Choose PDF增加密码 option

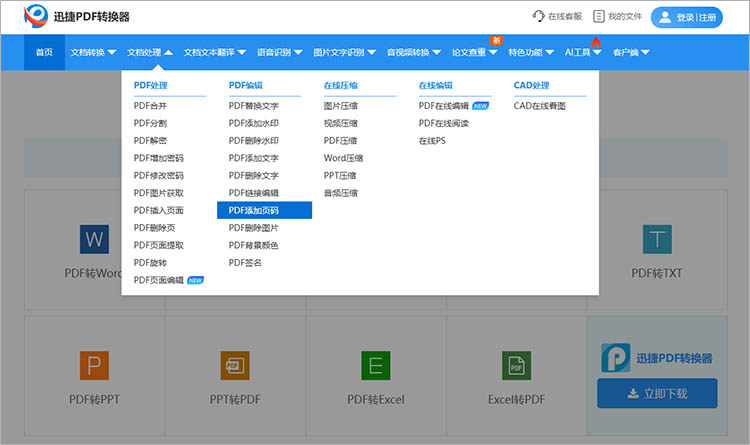(x=158, y=158)
